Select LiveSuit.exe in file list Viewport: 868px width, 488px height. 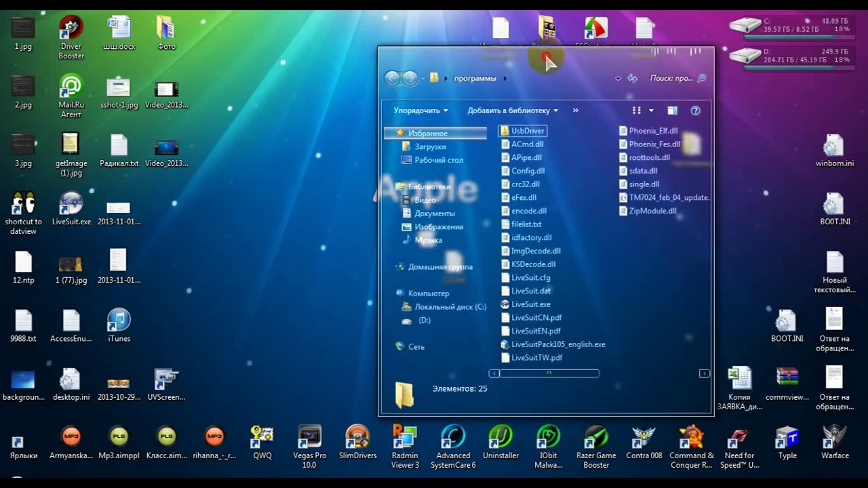click(530, 304)
